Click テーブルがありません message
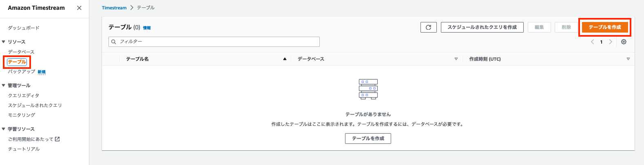Viewport: 644px width, 165px height. [368, 114]
